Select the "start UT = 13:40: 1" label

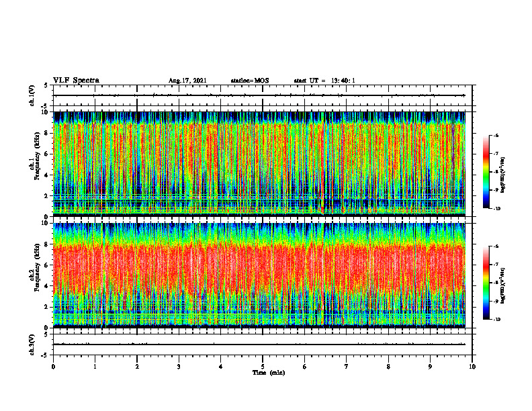[324, 81]
